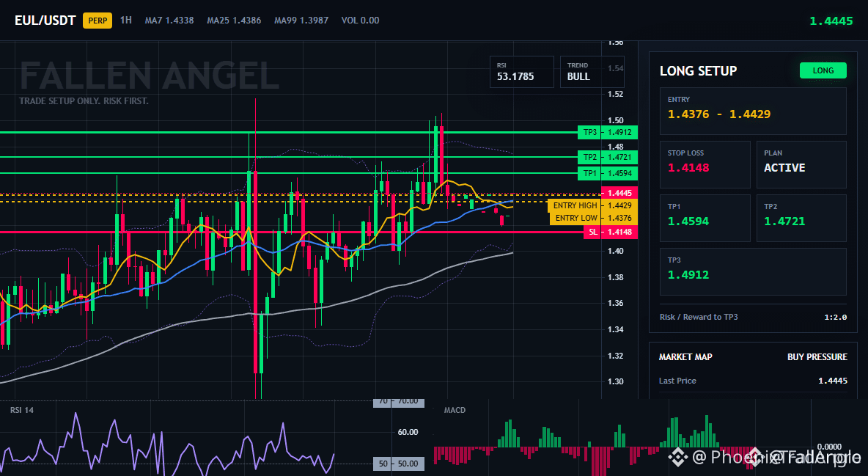Select the 1H timeframe label
868x476 pixels.
[x=126, y=20]
